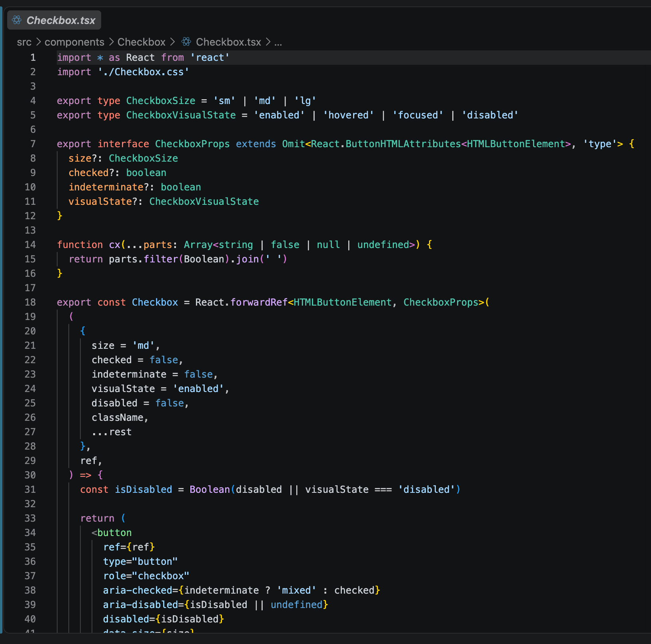Click size? property on line 8

tap(83, 158)
